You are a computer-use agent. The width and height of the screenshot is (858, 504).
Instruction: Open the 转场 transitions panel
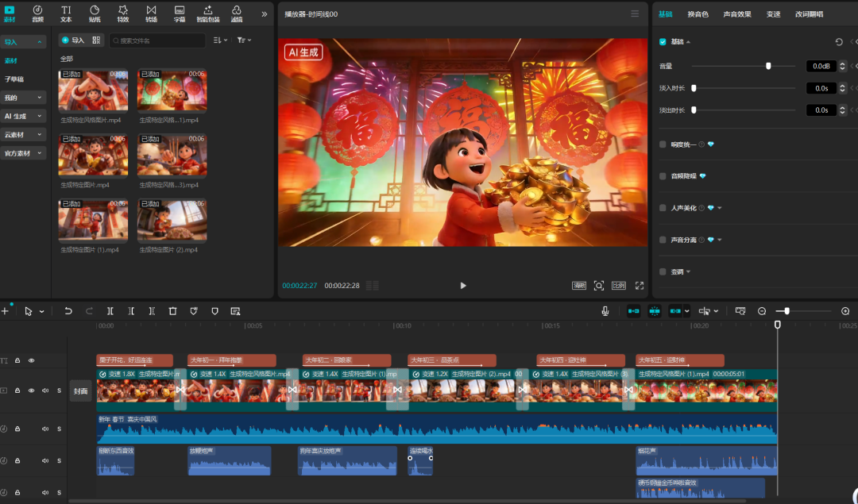[x=151, y=13]
